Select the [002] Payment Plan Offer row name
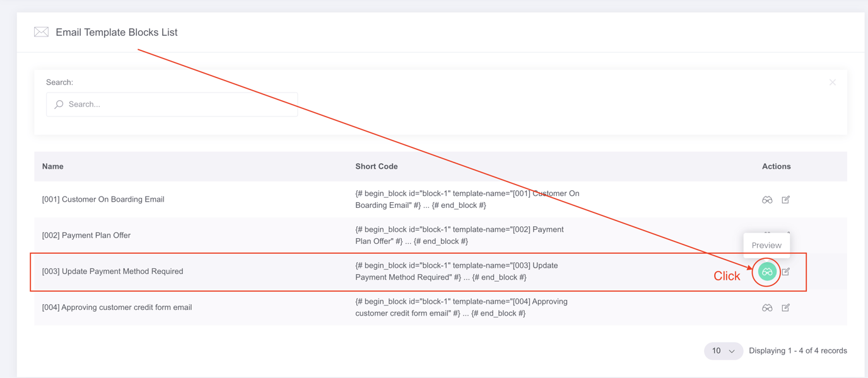Image resolution: width=868 pixels, height=378 pixels. pyautogui.click(x=86, y=236)
